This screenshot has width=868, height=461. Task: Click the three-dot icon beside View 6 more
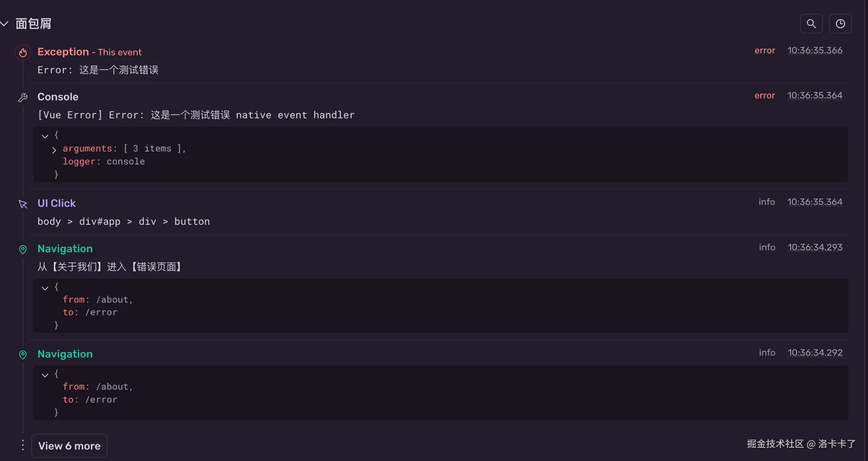click(x=23, y=445)
